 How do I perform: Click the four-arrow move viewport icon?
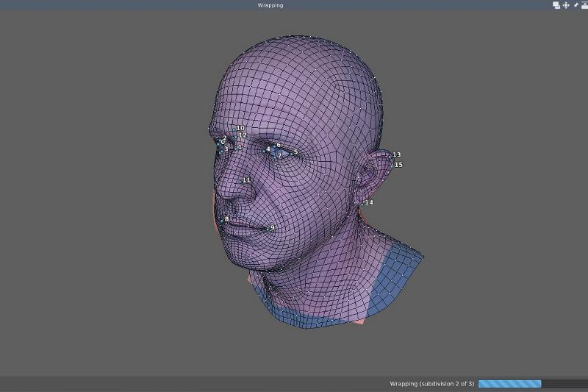tap(566, 5)
